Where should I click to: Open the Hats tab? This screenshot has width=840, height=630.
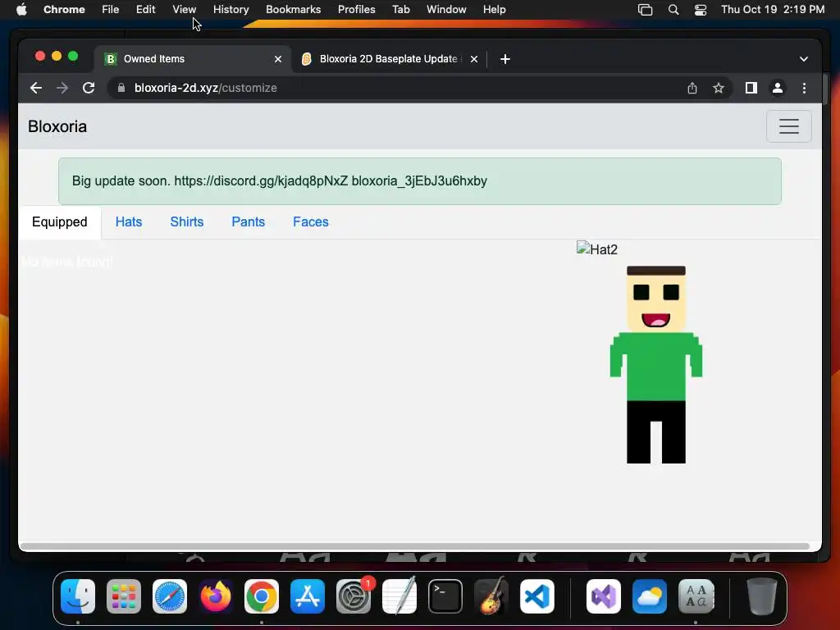[x=129, y=221]
